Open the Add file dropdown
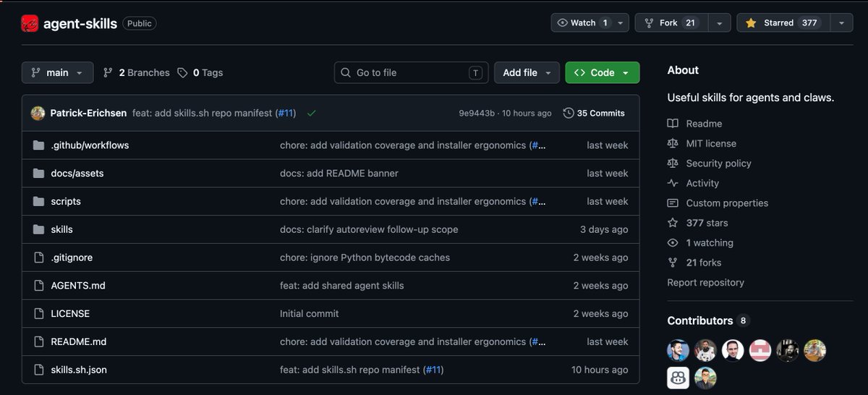Image resolution: width=868 pixels, height=395 pixels. point(527,72)
